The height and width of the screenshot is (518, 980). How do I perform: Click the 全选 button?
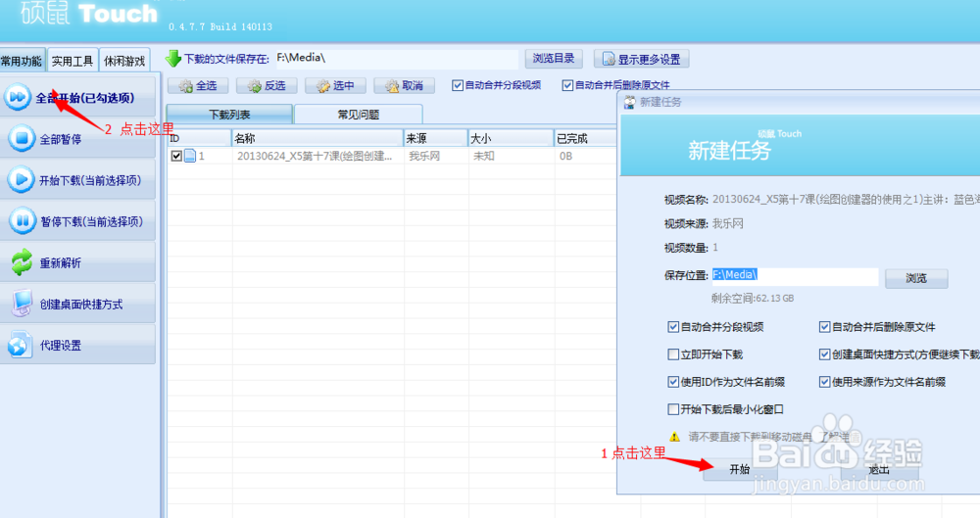[x=198, y=85]
